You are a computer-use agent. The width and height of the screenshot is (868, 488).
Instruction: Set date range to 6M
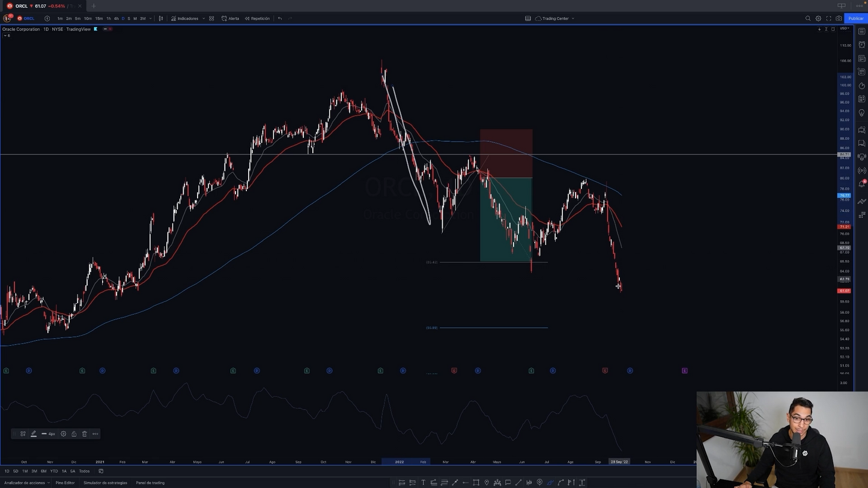pyautogui.click(x=43, y=471)
